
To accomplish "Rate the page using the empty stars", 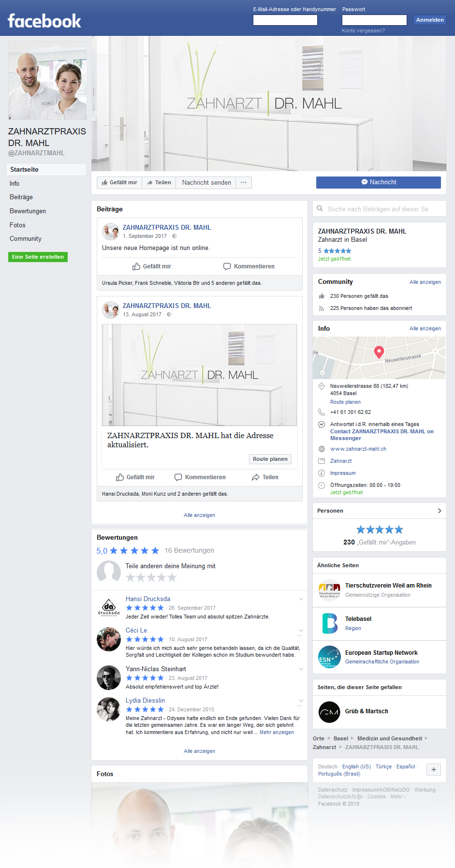I will 151,577.
